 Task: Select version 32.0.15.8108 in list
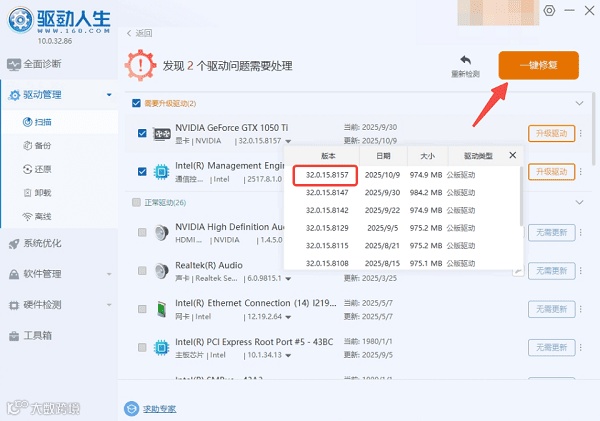click(x=327, y=263)
